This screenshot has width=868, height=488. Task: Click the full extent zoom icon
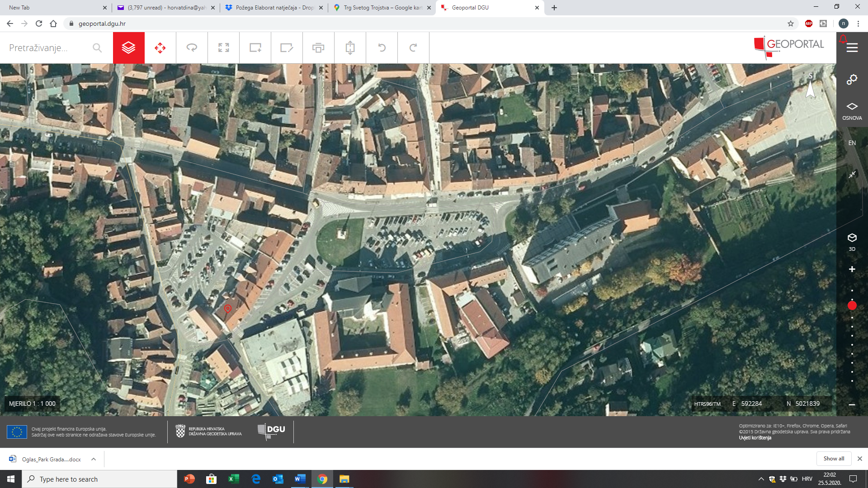223,47
